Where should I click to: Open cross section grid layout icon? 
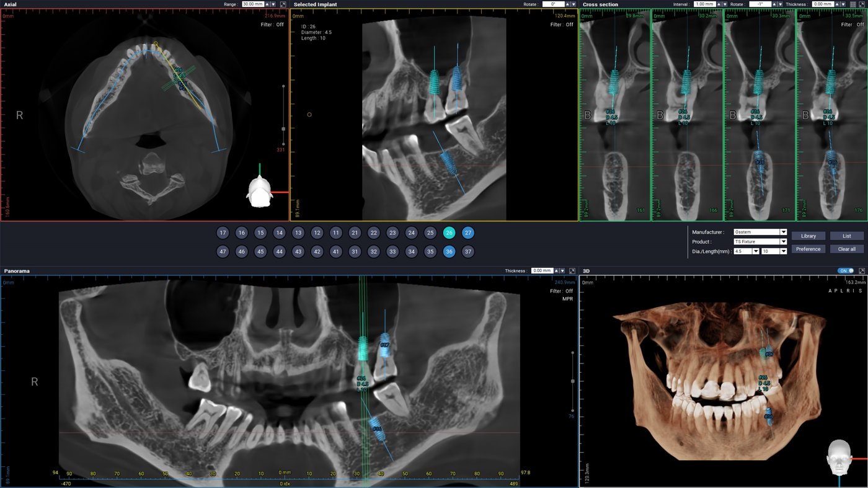(x=852, y=4)
